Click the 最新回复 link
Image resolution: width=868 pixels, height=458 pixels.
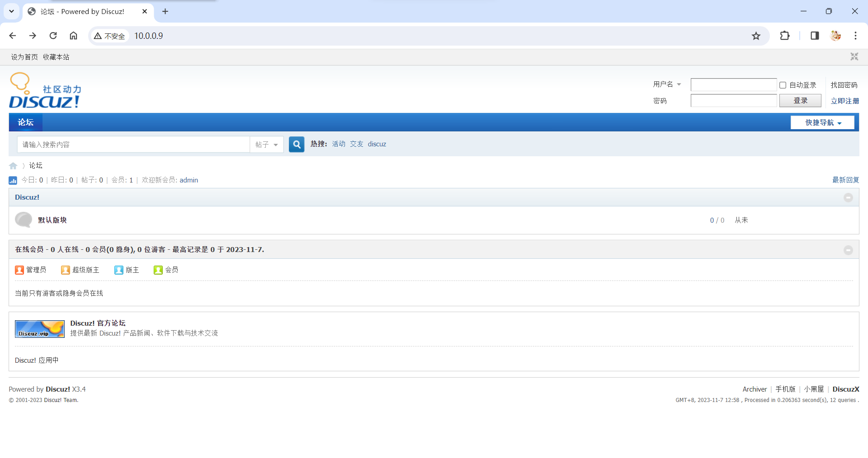(846, 180)
